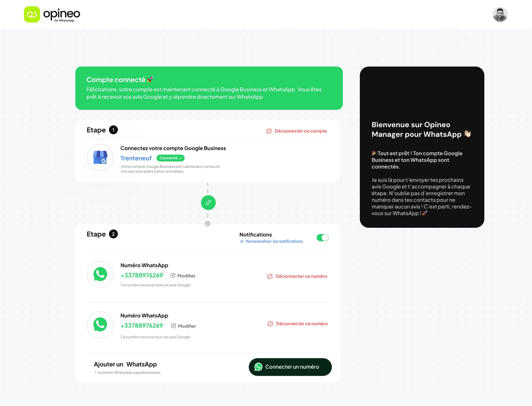
Task: Click the filter icon next to Personnaliser les notifications
Action: coord(242,241)
